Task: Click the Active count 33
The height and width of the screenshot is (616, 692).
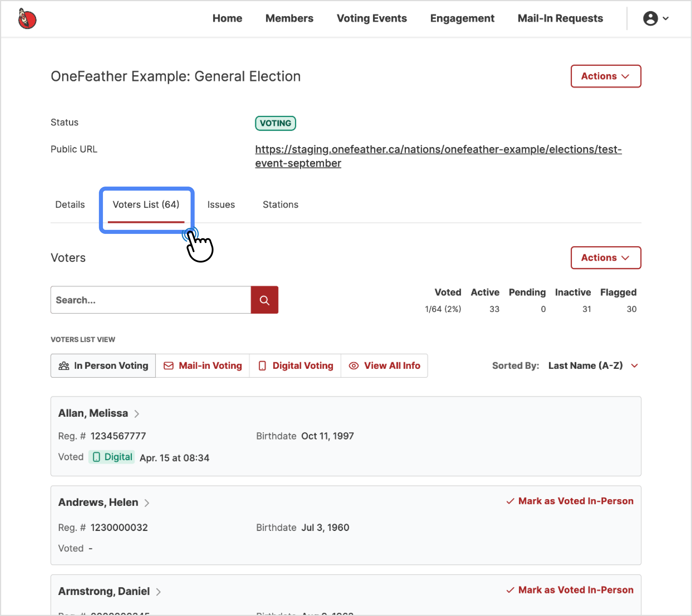Action: 494,309
